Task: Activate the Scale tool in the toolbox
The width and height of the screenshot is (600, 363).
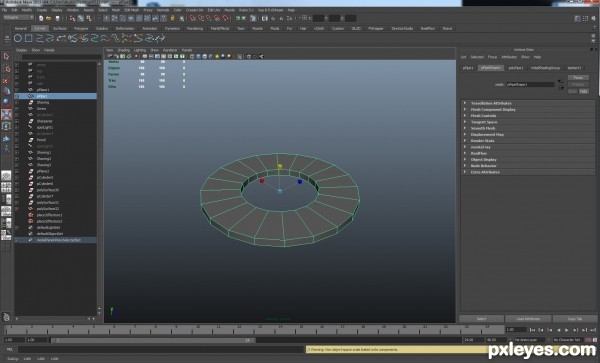Action: pos(6,114)
